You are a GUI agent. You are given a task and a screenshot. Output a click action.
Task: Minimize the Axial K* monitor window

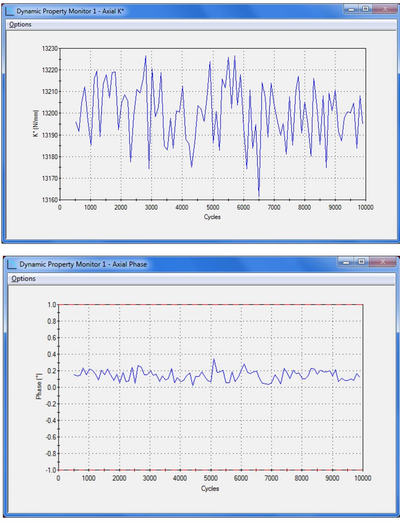(x=352, y=9)
